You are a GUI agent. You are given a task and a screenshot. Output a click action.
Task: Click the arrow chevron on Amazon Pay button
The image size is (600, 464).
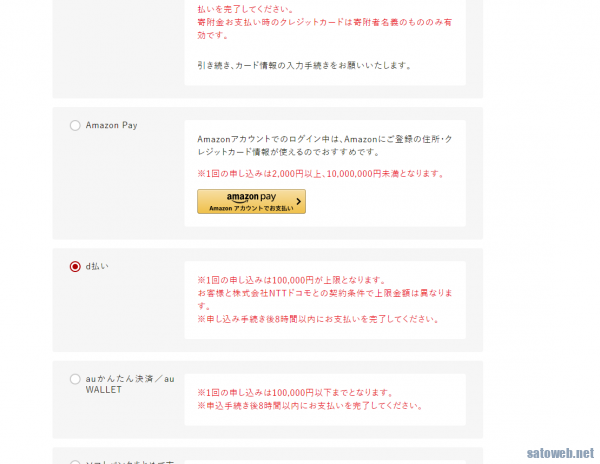pyautogui.click(x=297, y=201)
